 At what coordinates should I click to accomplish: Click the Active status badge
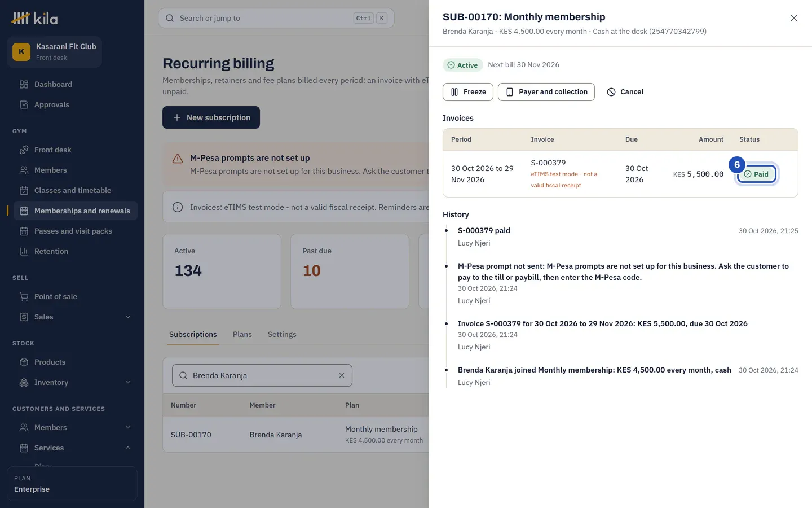tap(463, 65)
